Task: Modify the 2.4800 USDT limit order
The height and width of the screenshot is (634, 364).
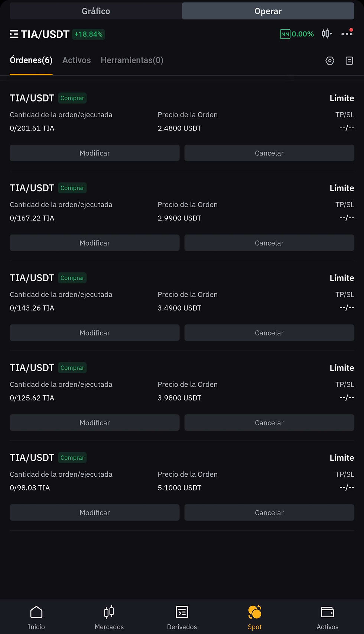Action: 94,153
